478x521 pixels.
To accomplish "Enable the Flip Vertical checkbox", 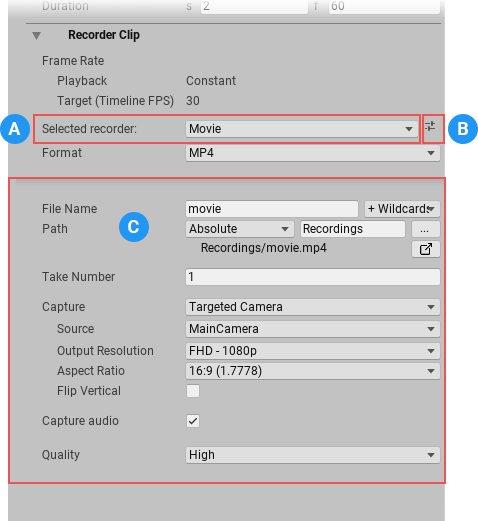I will (193, 391).
